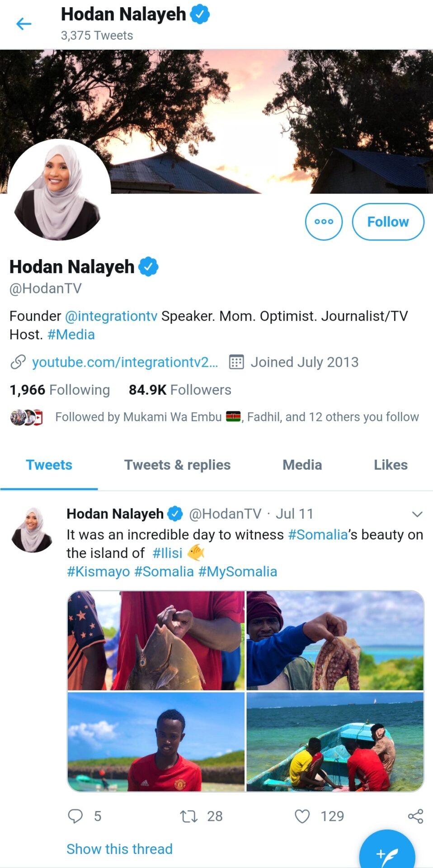Show this thread
Screen dimensions: 433x868
coord(119,849)
